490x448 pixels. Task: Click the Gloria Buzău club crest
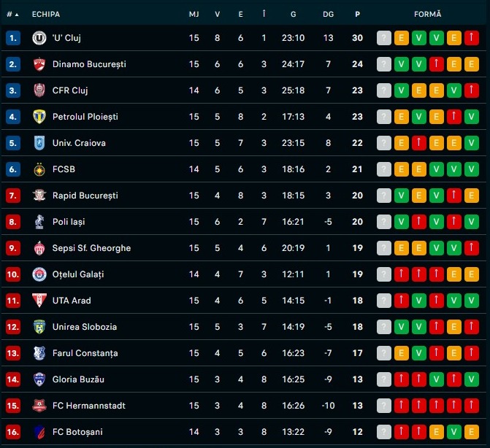point(39,379)
